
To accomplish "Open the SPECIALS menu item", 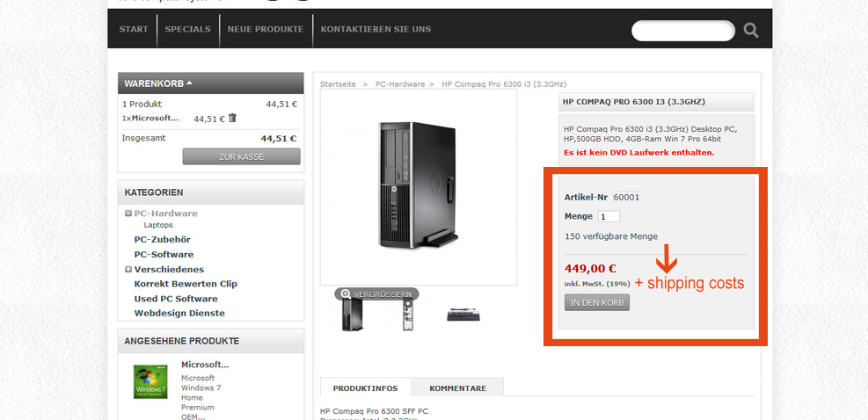I will (187, 29).
